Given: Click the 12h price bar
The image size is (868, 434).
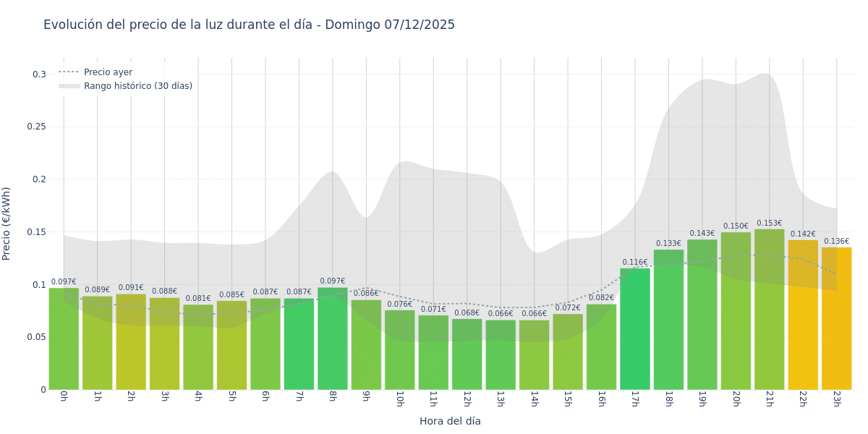Looking at the screenshot, I should (x=467, y=354).
